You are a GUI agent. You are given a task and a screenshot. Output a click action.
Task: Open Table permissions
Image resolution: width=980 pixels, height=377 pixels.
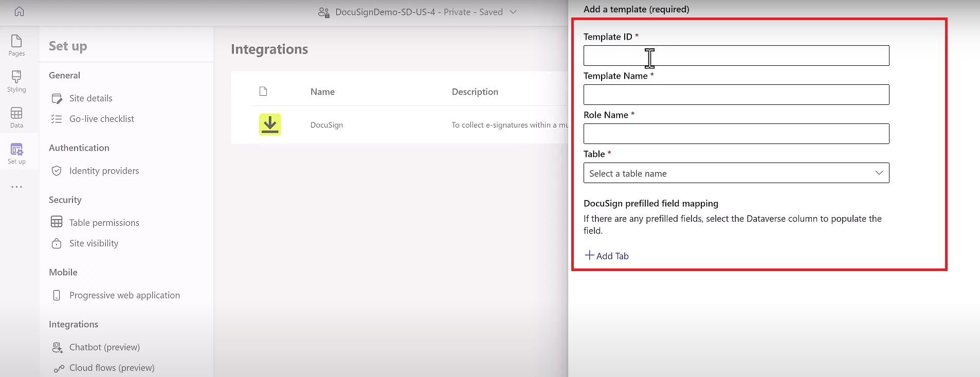click(104, 223)
